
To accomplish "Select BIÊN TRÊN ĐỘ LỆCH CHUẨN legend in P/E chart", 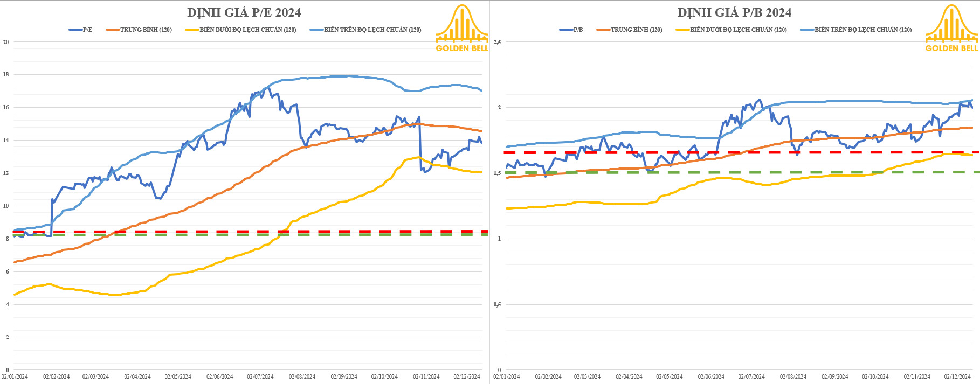I will [x=365, y=30].
